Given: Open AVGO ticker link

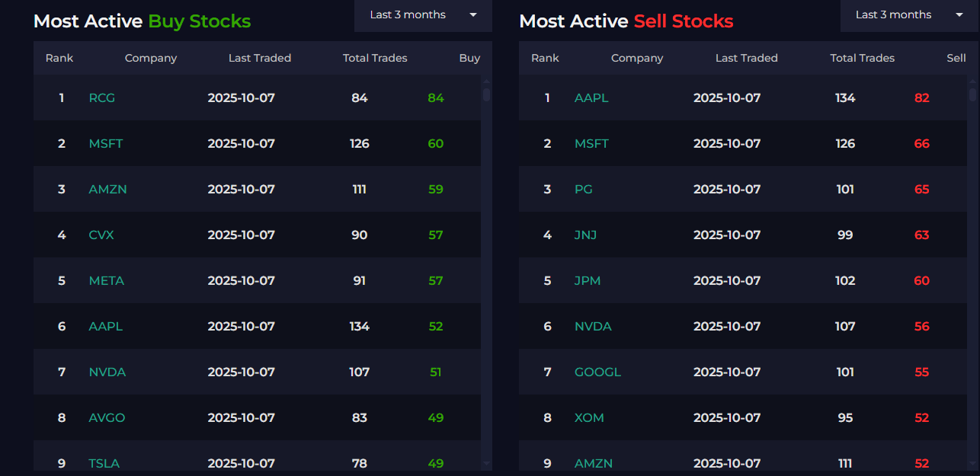Looking at the screenshot, I should 107,417.
